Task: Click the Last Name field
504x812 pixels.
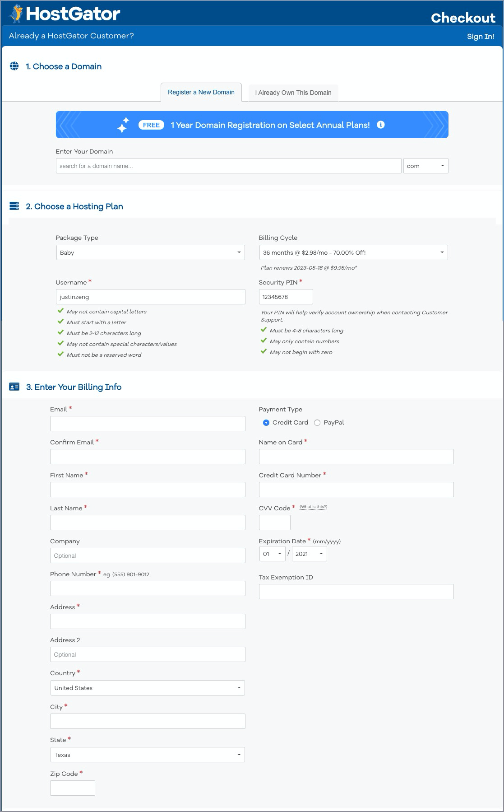Action: [x=148, y=523]
